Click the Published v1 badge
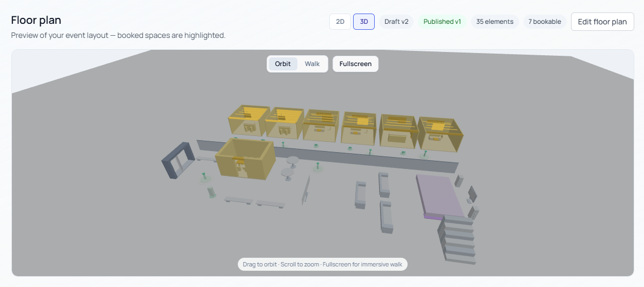The image size is (644, 287). click(442, 22)
